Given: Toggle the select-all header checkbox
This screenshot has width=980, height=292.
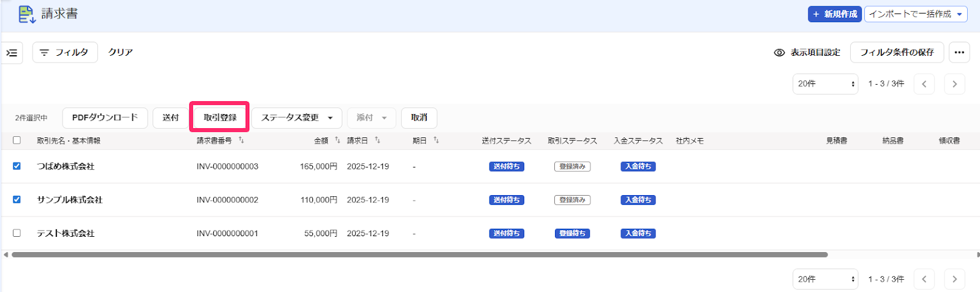Looking at the screenshot, I should tap(17, 140).
